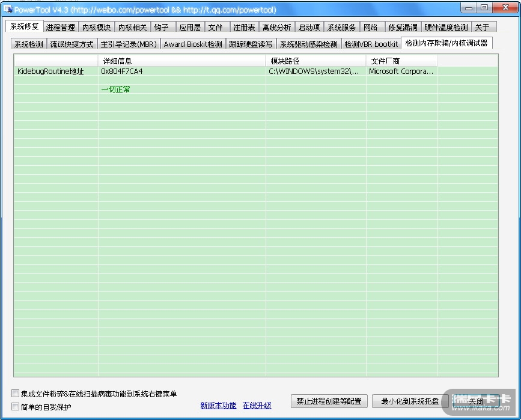This screenshot has width=521, height=420.
Task: Open the 网络 tab
Action: pos(372,27)
